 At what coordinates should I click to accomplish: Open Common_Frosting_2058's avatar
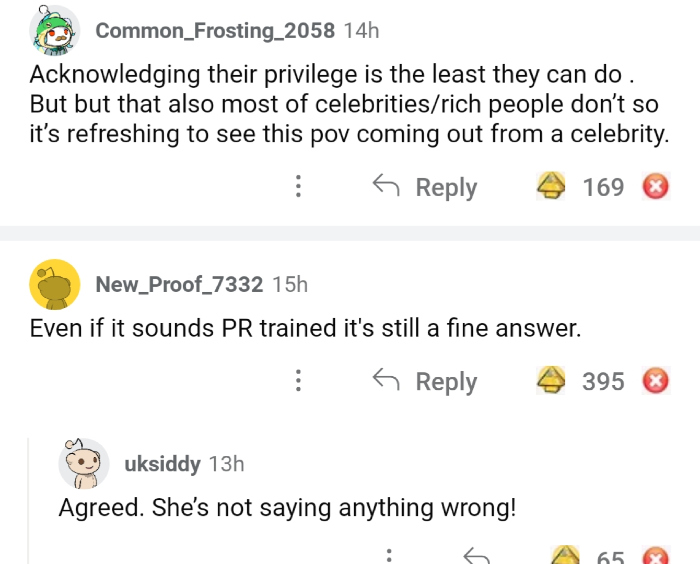[56, 31]
